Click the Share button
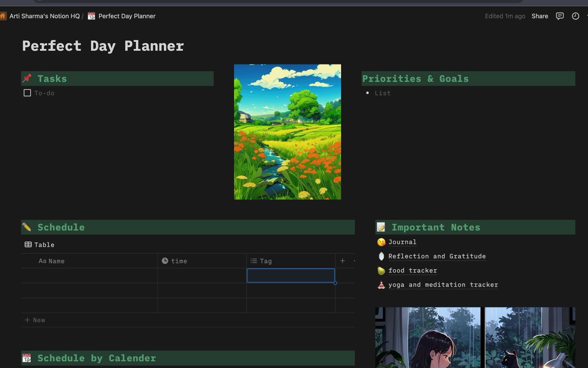Screen dimensions: 588x368 540,16
